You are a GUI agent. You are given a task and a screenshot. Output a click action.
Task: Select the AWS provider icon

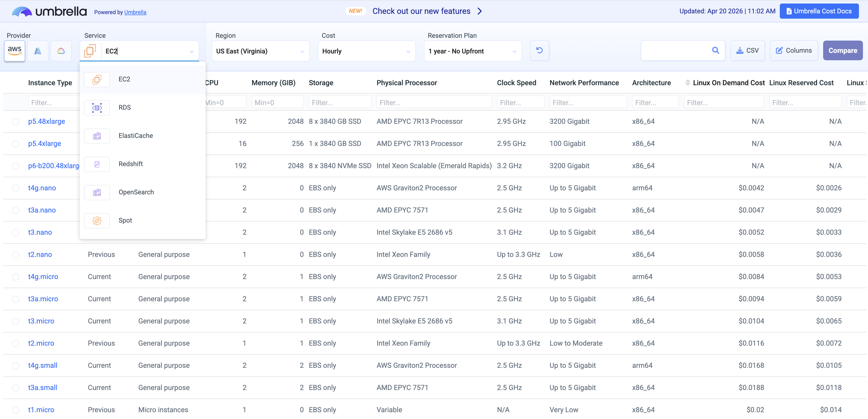pyautogui.click(x=14, y=51)
